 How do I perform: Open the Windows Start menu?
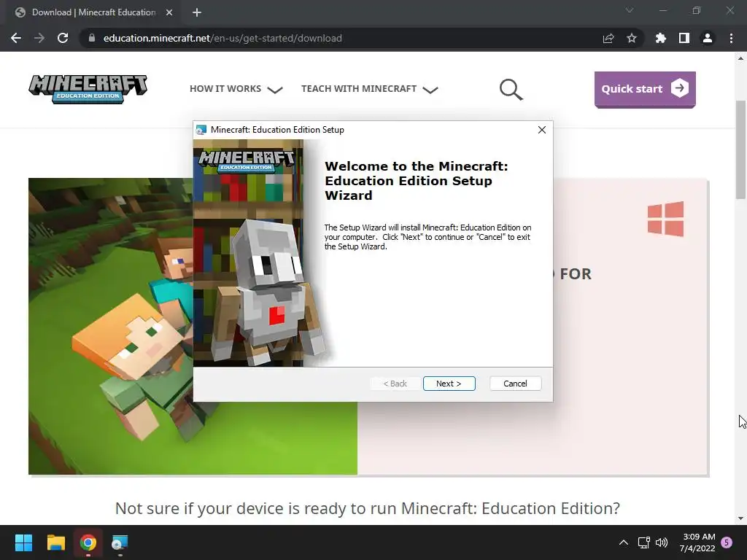click(x=23, y=542)
